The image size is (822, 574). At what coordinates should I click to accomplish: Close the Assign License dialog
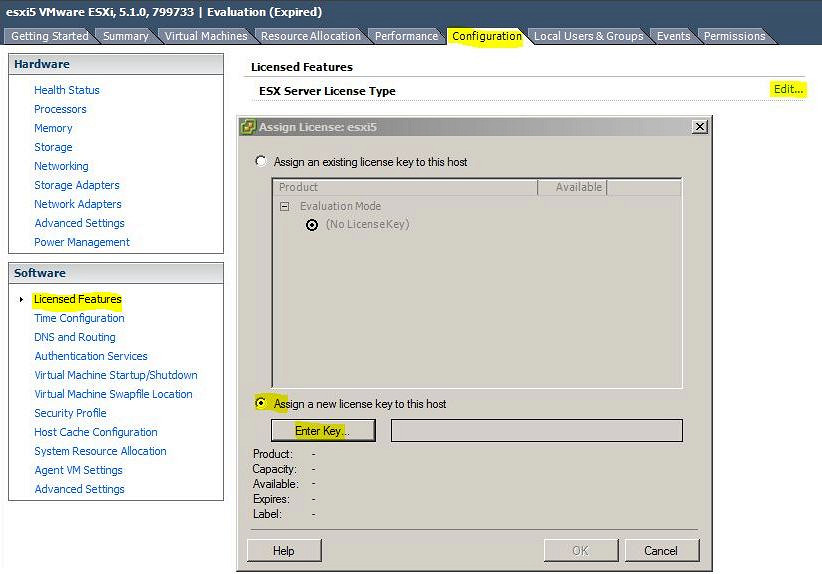tap(699, 127)
